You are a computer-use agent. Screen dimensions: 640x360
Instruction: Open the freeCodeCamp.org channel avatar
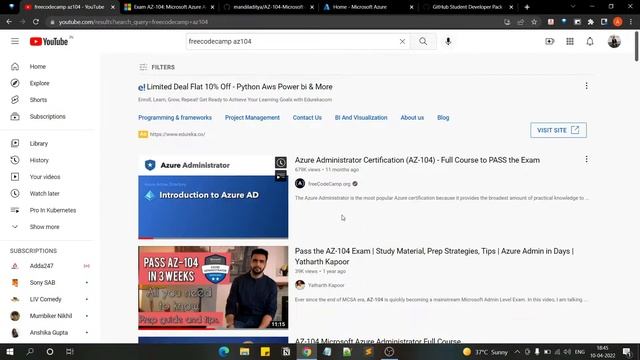coord(300,184)
